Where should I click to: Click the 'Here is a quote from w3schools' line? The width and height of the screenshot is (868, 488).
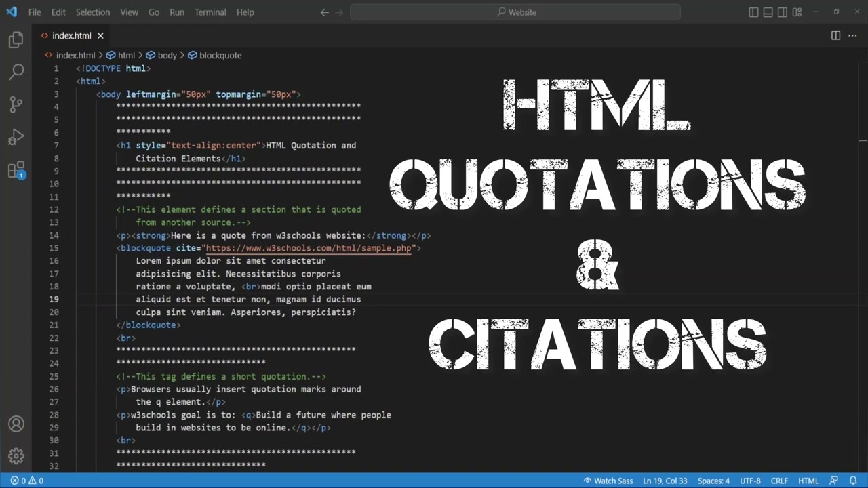click(273, 236)
